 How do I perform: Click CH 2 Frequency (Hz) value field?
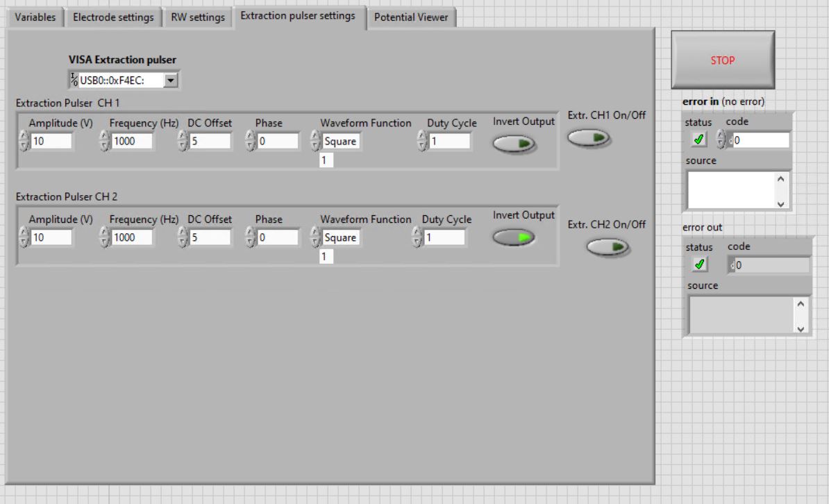(x=132, y=237)
